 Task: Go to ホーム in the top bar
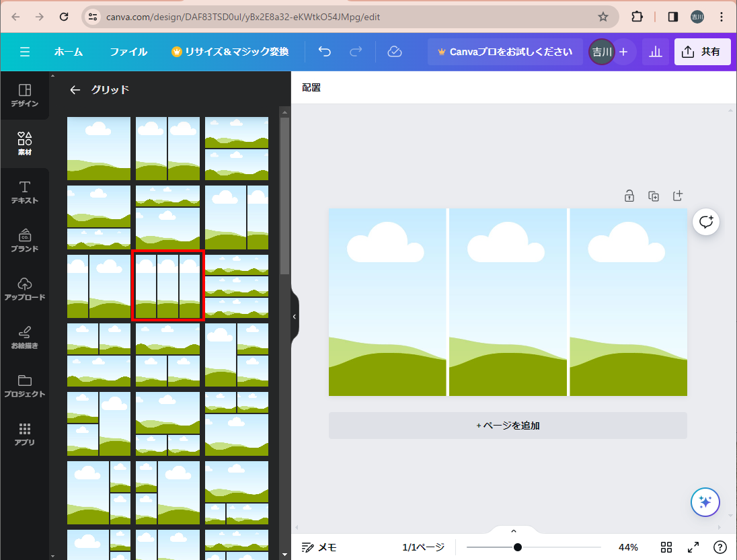tap(69, 52)
